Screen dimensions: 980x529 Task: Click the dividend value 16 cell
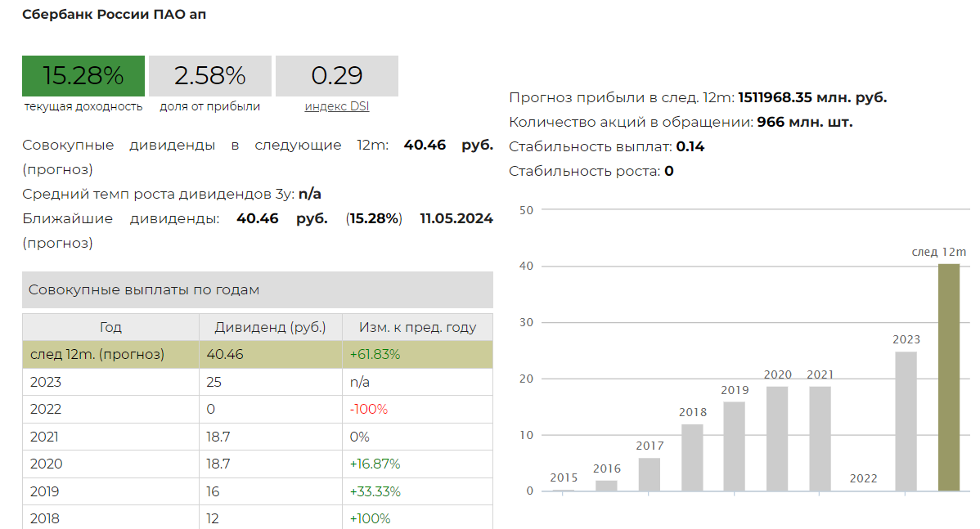[x=271, y=491]
